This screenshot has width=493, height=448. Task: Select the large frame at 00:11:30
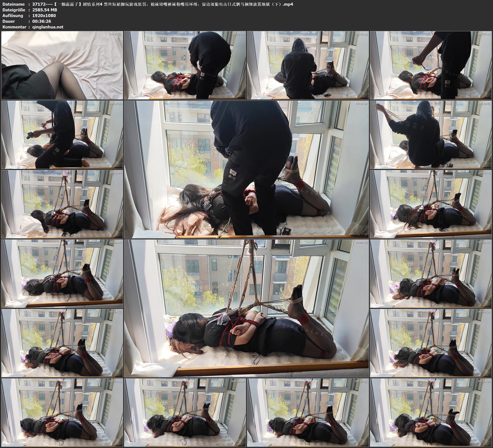pyautogui.click(x=247, y=169)
